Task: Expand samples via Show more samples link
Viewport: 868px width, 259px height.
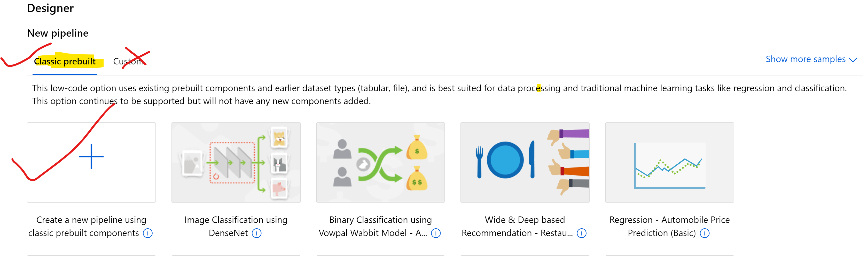Action: click(x=805, y=59)
